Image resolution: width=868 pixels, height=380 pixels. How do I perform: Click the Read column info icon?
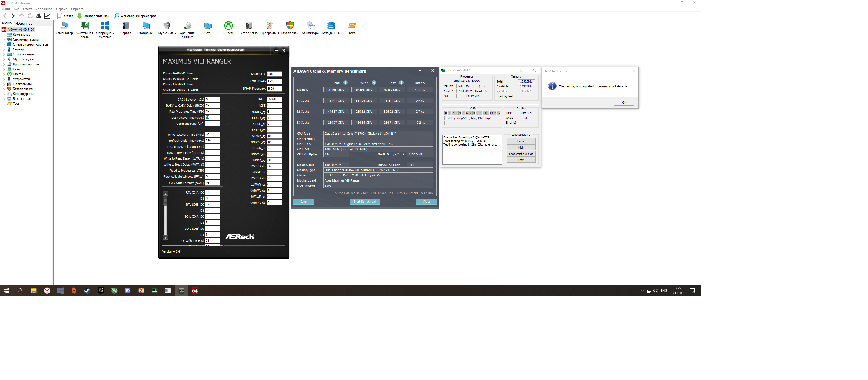346,83
